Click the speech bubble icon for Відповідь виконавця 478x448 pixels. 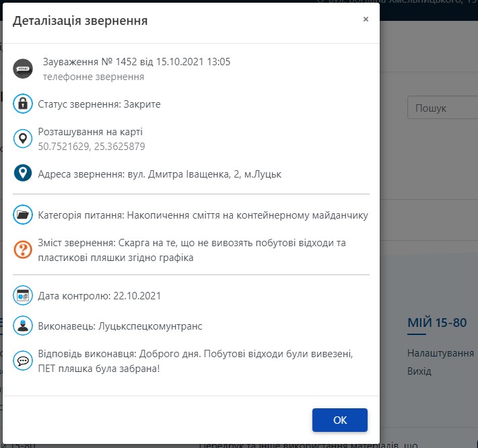click(24, 361)
